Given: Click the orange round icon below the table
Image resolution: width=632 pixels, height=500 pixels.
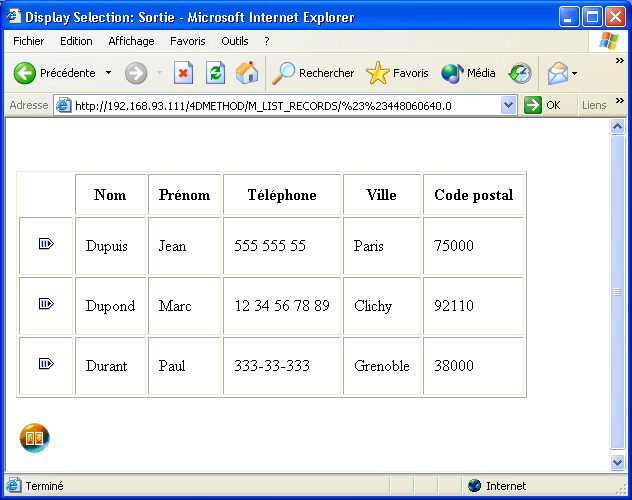Looking at the screenshot, I should click(34, 437).
